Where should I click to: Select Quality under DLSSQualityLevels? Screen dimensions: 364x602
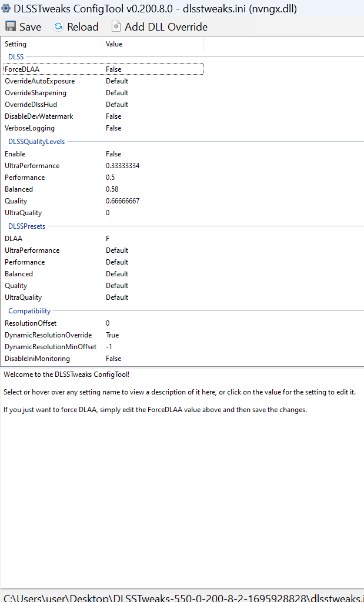tap(16, 201)
